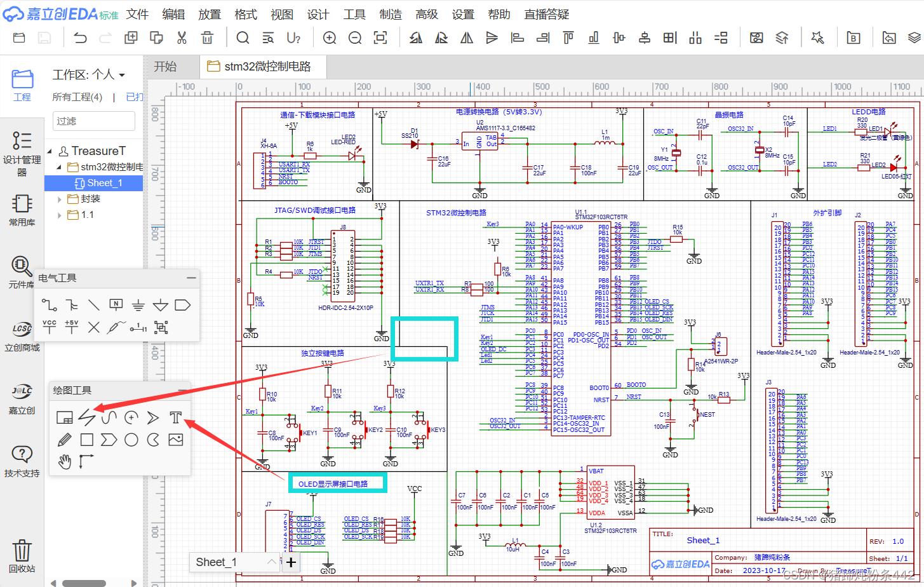Expand the 1.1 folder
924x587 pixels.
[60, 215]
